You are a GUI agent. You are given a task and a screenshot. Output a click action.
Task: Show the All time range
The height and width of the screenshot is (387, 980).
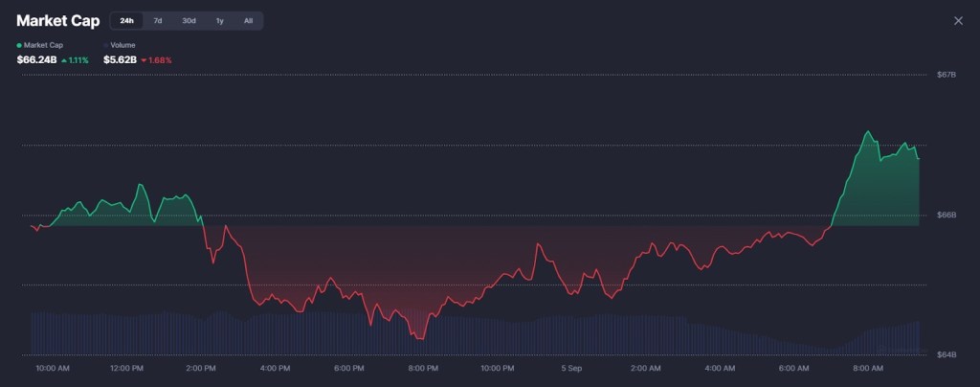[248, 20]
